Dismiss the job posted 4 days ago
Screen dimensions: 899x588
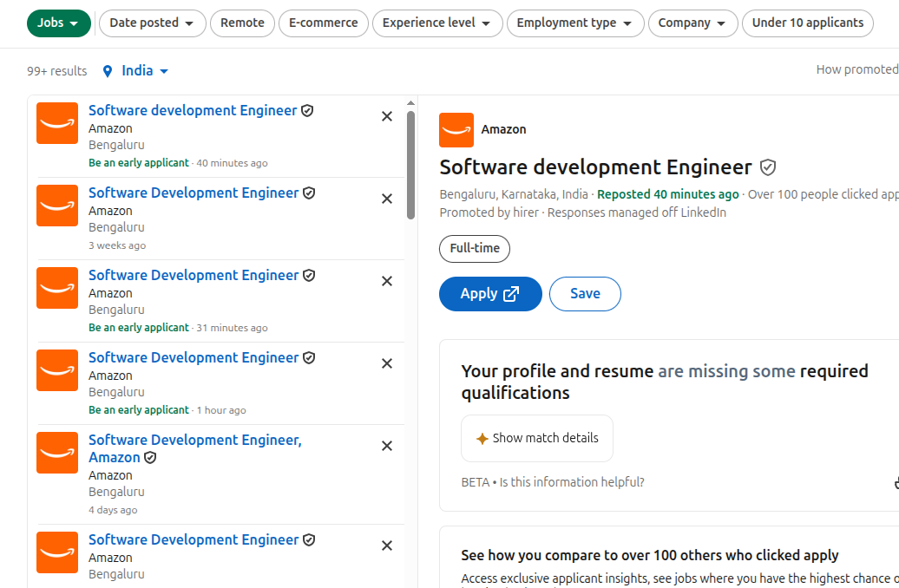pos(387,446)
